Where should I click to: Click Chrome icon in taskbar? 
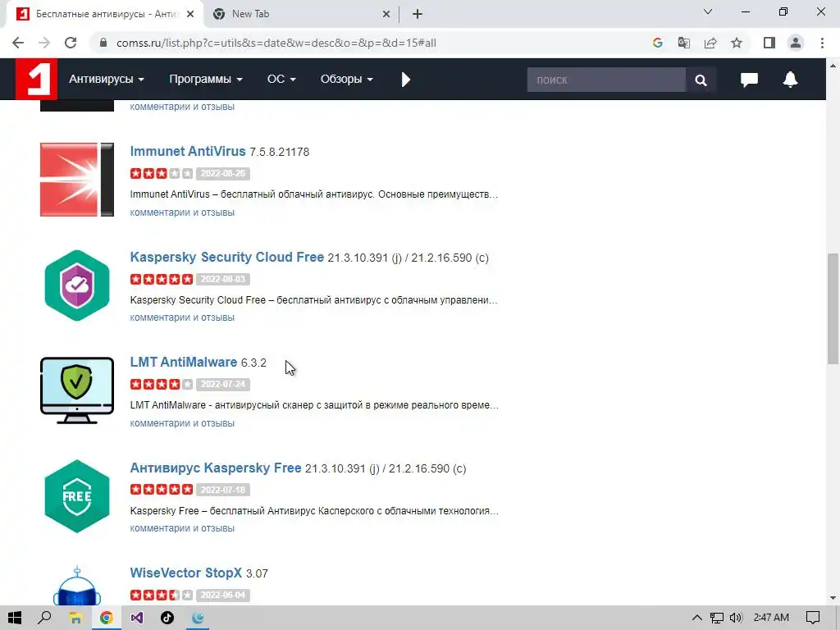click(106, 618)
